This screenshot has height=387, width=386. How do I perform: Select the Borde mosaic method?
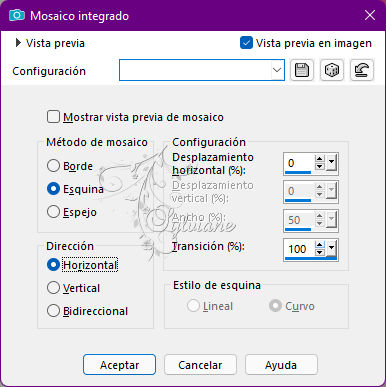click(53, 166)
